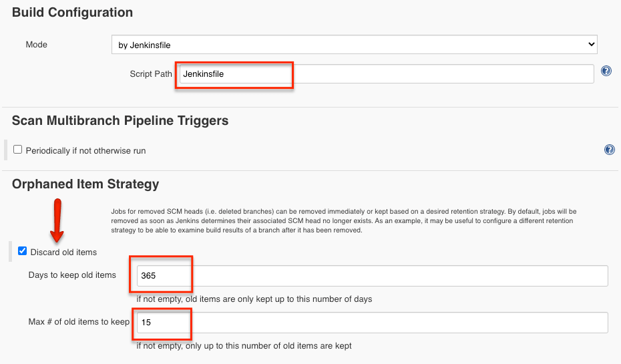Viewport: 621px width, 364px height.
Task: Click the Script Path label
Action: pyautogui.click(x=151, y=74)
